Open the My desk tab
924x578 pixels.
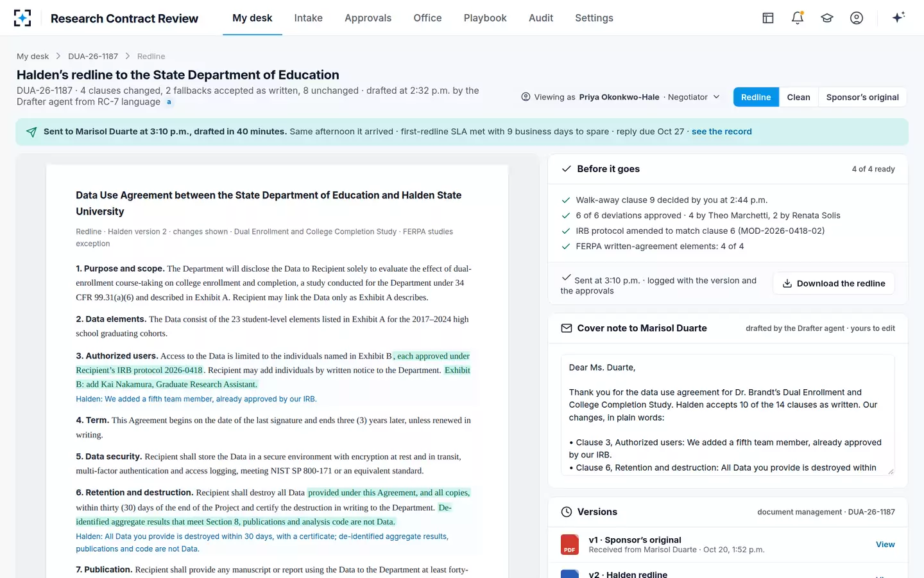pos(252,18)
